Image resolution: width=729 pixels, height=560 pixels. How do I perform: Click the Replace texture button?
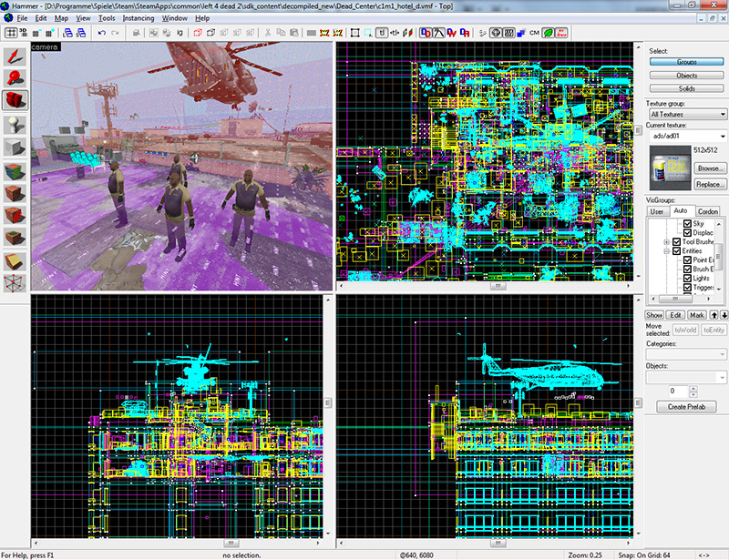click(710, 184)
